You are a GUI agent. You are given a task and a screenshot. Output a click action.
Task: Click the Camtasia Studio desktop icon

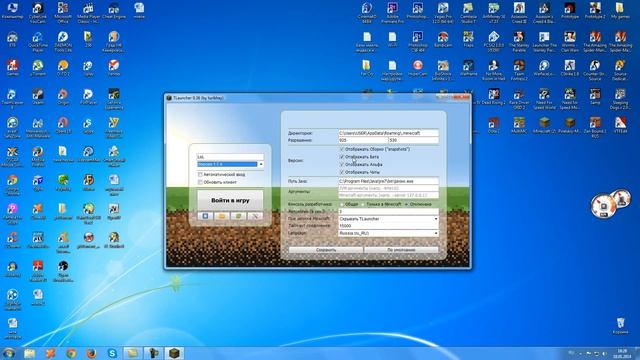(x=468, y=12)
